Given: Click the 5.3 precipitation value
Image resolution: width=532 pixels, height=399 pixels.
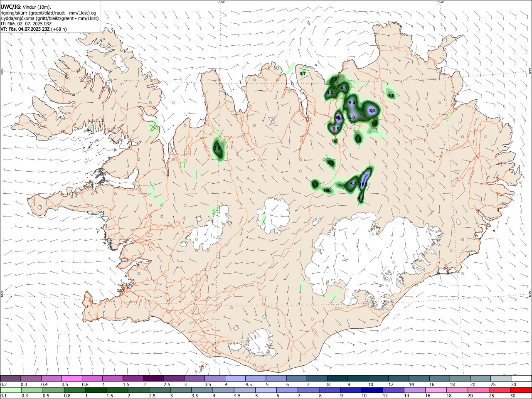Looking at the screenshot, I should (353, 184).
